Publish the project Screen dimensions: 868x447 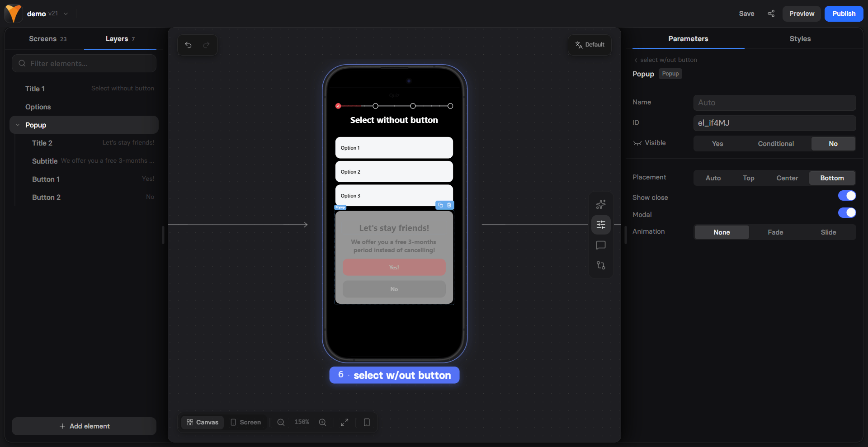pyautogui.click(x=844, y=14)
